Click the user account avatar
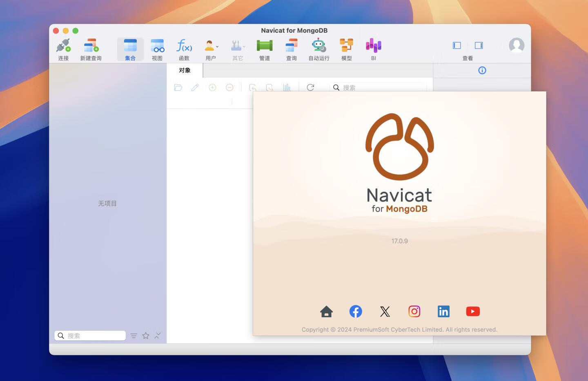Viewport: 588px width, 381px height. click(x=517, y=45)
